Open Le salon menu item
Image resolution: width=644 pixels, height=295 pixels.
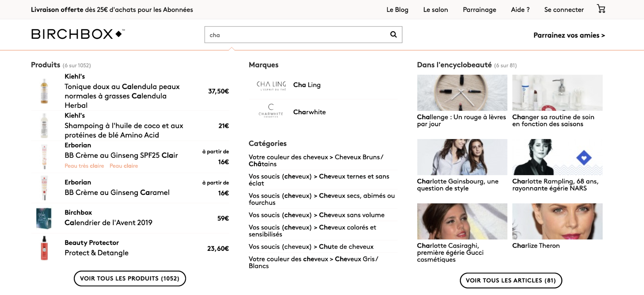click(x=436, y=10)
